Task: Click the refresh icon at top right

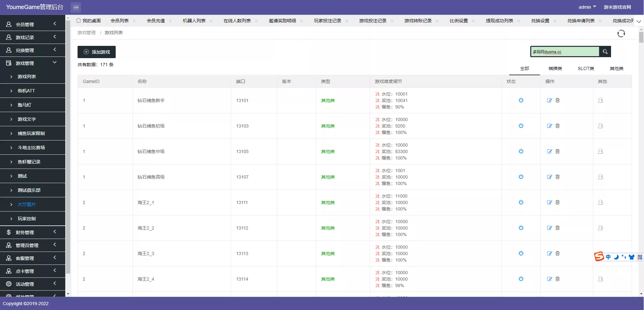Action: click(x=621, y=34)
